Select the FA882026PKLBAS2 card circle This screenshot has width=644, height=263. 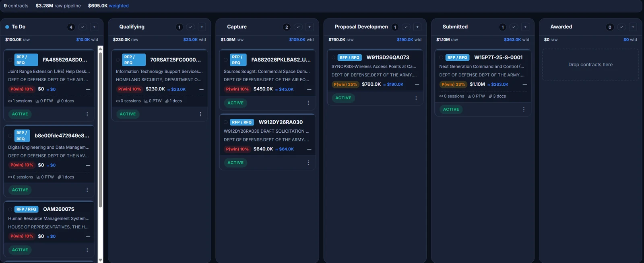point(226,60)
